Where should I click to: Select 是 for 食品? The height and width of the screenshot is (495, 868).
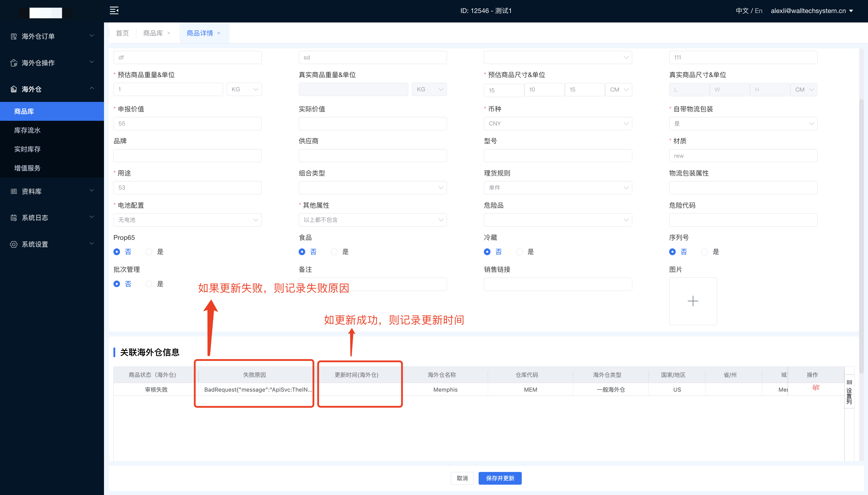tap(334, 252)
